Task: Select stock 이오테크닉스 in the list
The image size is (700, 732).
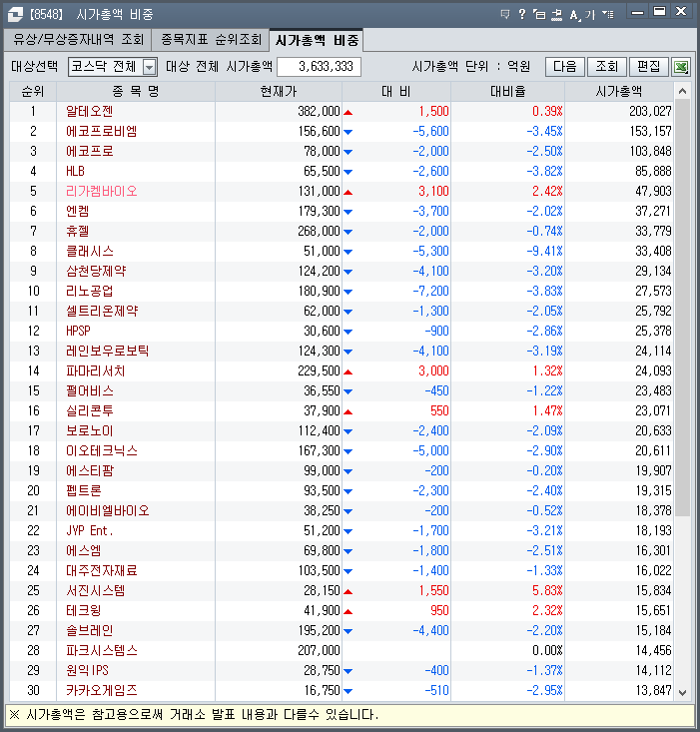Action: (101, 451)
